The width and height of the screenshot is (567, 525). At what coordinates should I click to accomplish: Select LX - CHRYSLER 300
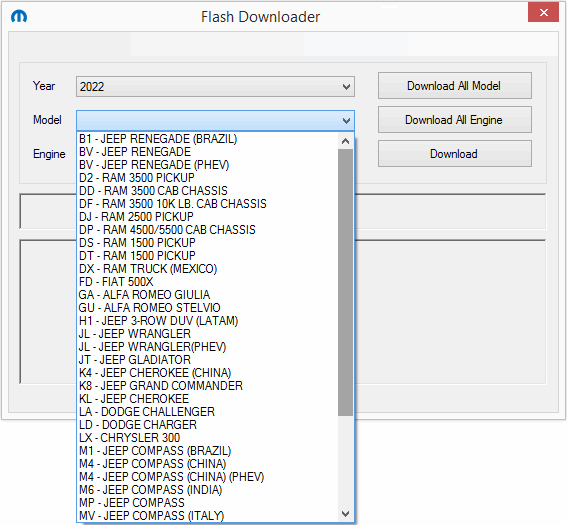(x=208, y=438)
